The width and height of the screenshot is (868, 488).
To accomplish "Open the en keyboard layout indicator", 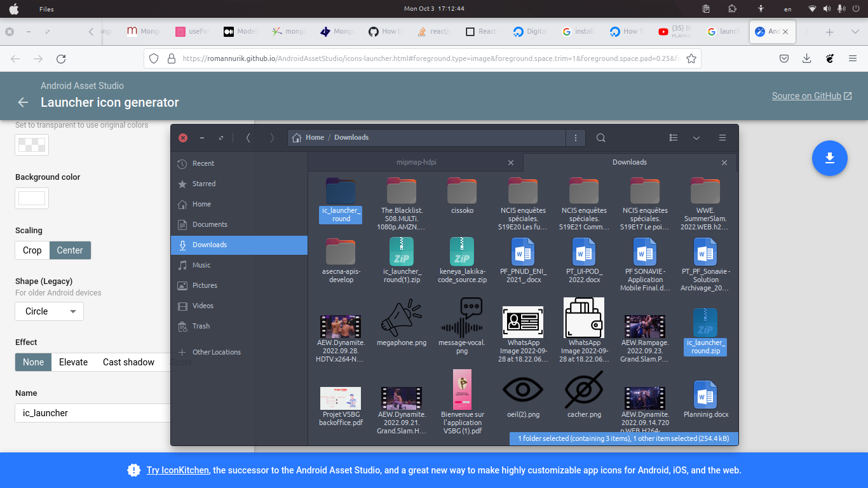I will (788, 9).
